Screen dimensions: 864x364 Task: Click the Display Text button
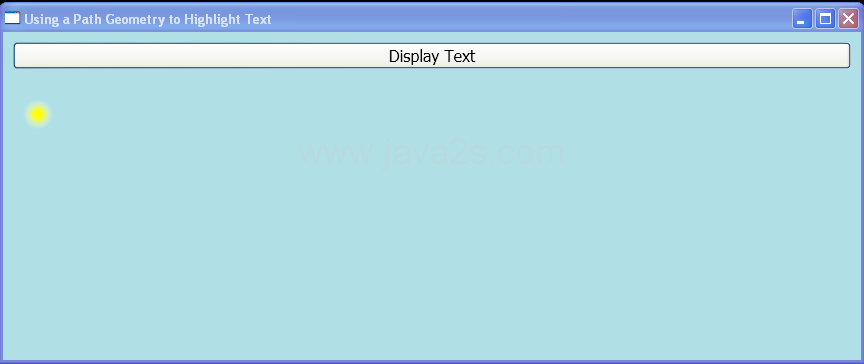click(431, 56)
